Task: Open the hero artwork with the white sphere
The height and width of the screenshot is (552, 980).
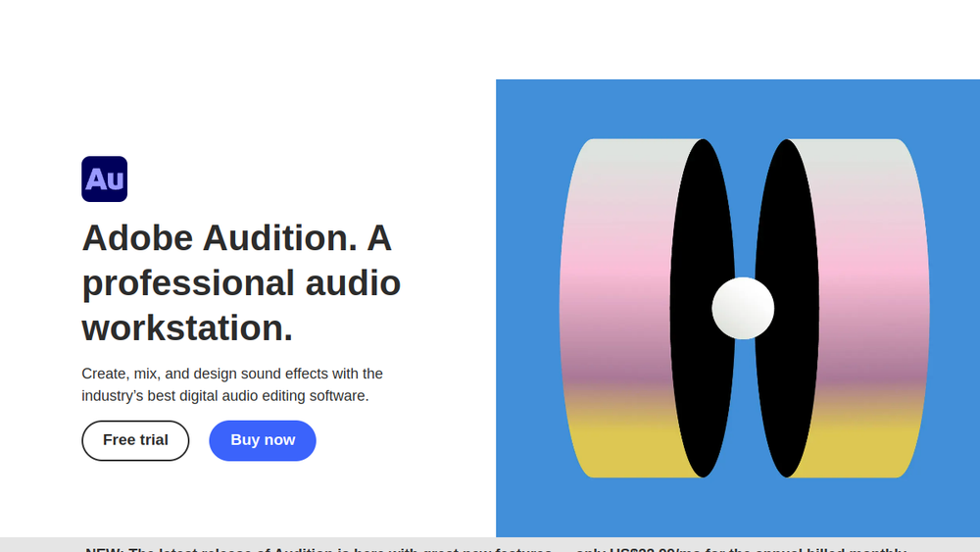Action: pos(738,308)
